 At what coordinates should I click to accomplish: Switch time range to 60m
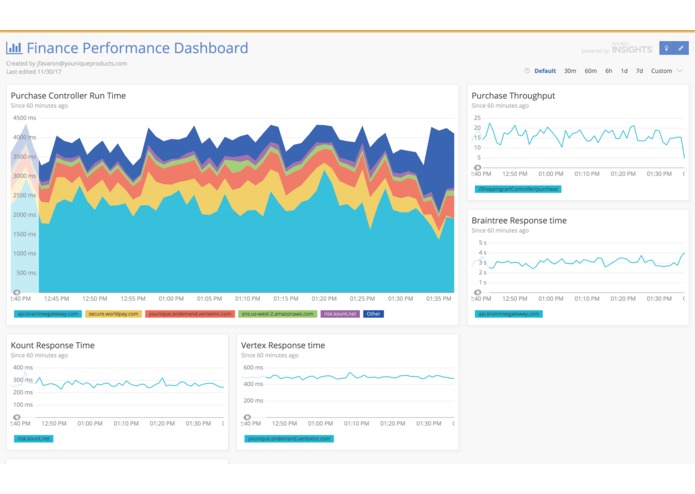(590, 71)
